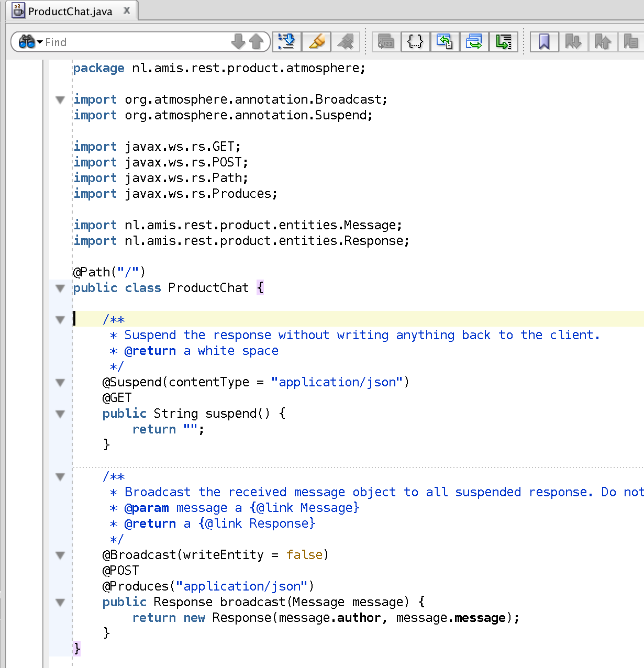Collapse the import statements fold triangle
Image resolution: width=644 pixels, height=668 pixels.
click(60, 99)
